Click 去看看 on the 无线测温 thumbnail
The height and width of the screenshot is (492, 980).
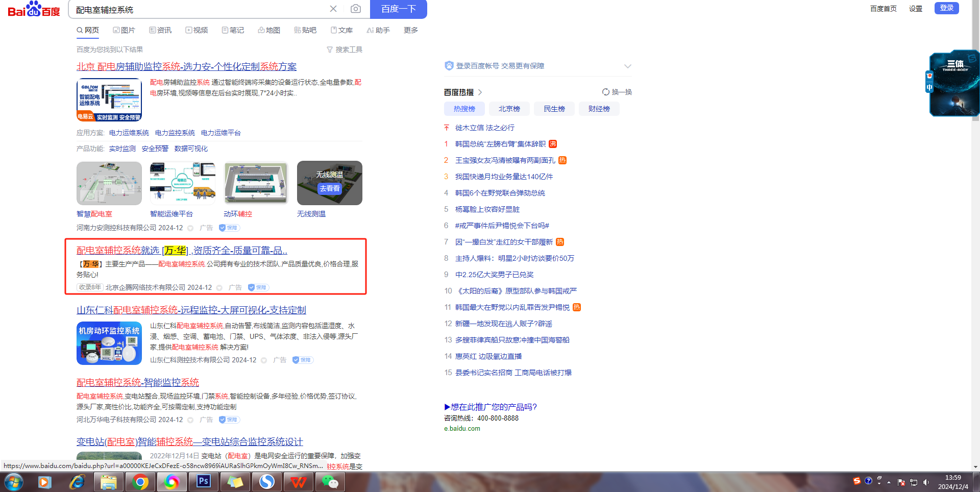(330, 188)
